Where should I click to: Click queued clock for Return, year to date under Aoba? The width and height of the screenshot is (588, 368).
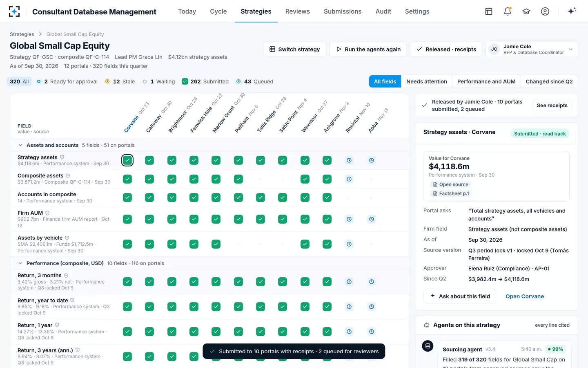(372, 307)
